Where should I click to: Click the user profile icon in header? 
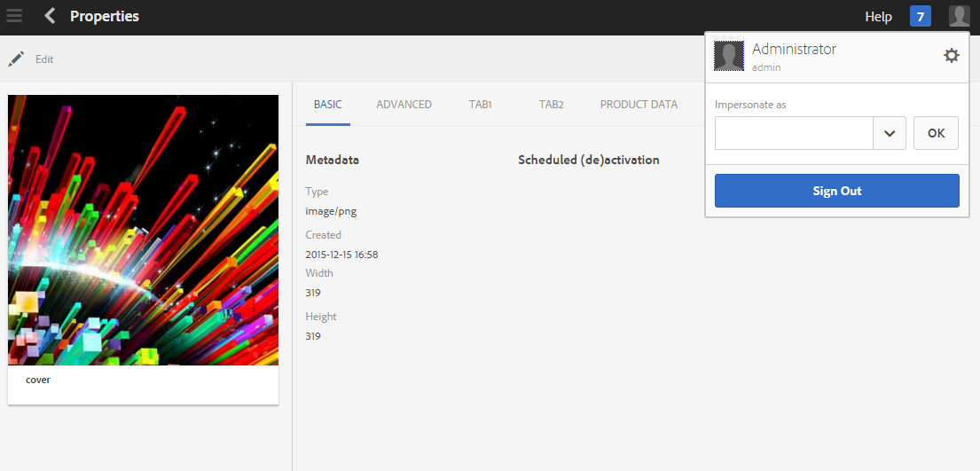tap(959, 17)
